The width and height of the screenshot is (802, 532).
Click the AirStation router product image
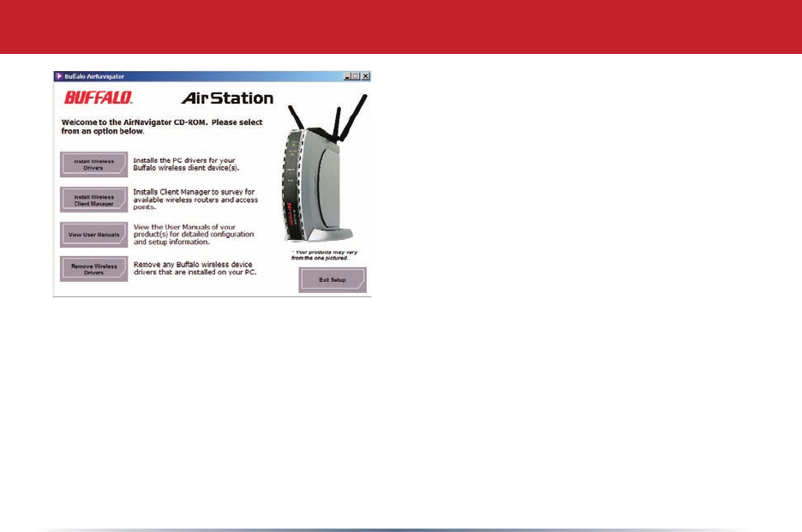pos(323,170)
